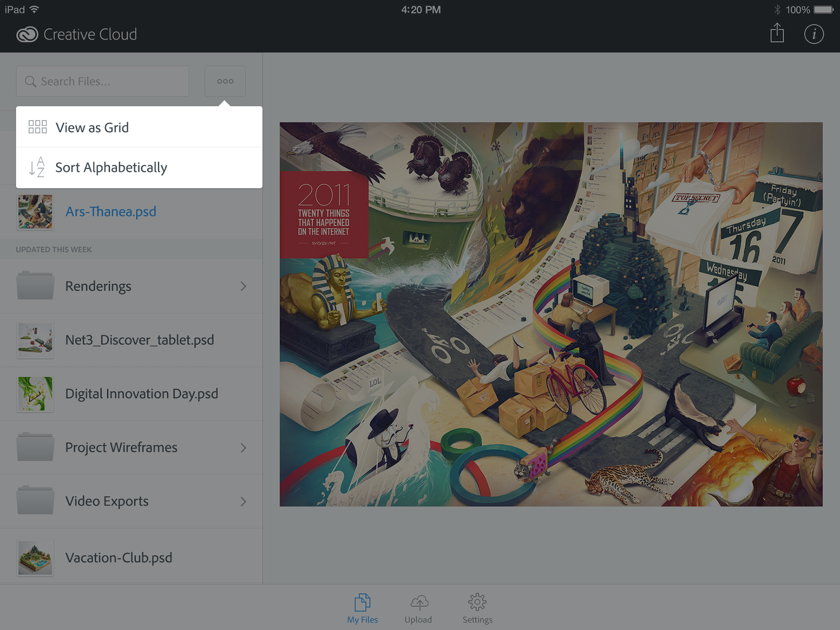Open Digital Innovation Day.psd
840x630 pixels.
click(x=131, y=394)
